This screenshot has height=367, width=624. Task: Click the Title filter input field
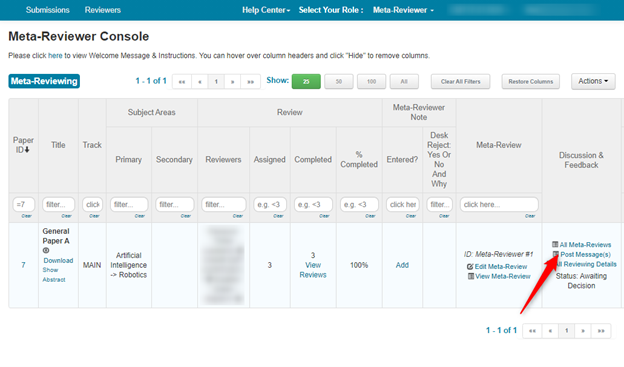[58, 205]
